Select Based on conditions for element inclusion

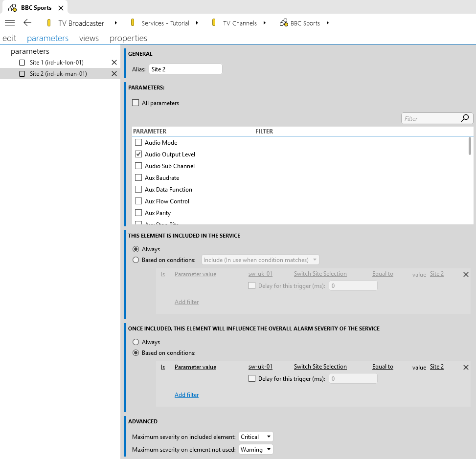[x=136, y=260]
